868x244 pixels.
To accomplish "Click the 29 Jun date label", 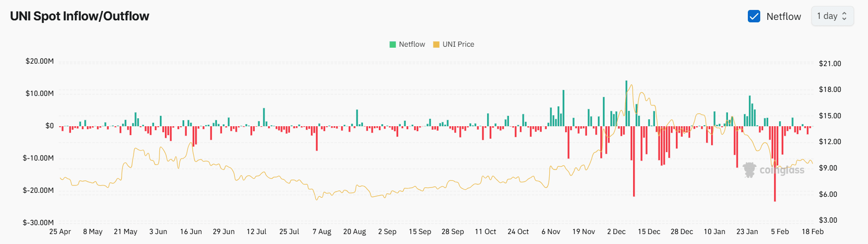I will 224,232.
